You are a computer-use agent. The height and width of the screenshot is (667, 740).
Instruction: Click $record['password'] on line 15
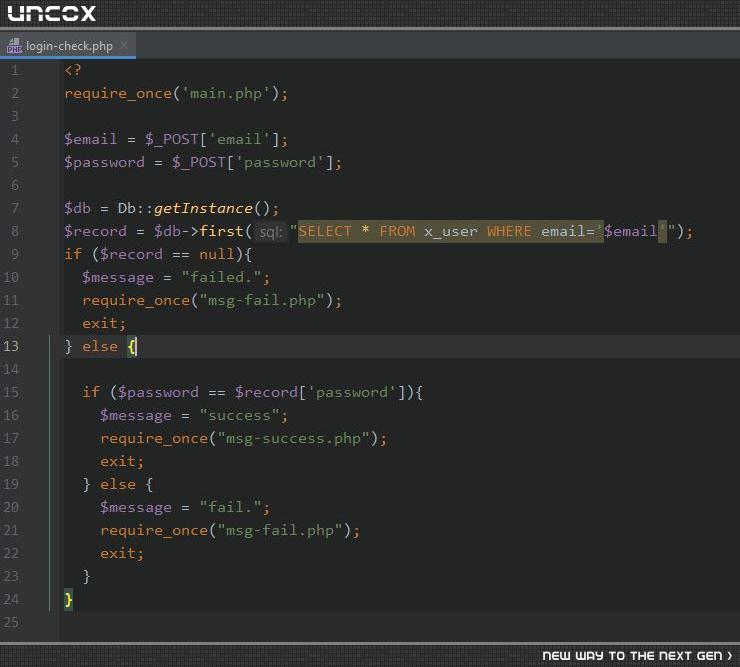pyautogui.click(x=320, y=392)
